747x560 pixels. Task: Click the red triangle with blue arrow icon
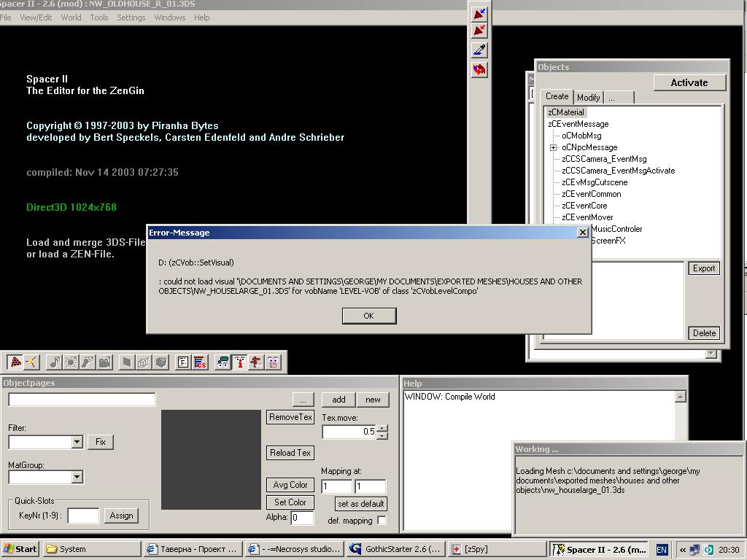479,13
